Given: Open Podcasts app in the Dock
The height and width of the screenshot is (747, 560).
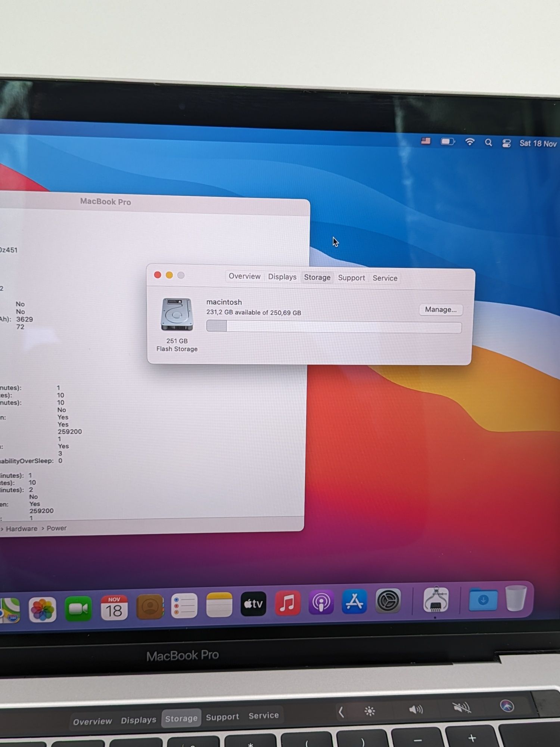Looking at the screenshot, I should click(321, 602).
